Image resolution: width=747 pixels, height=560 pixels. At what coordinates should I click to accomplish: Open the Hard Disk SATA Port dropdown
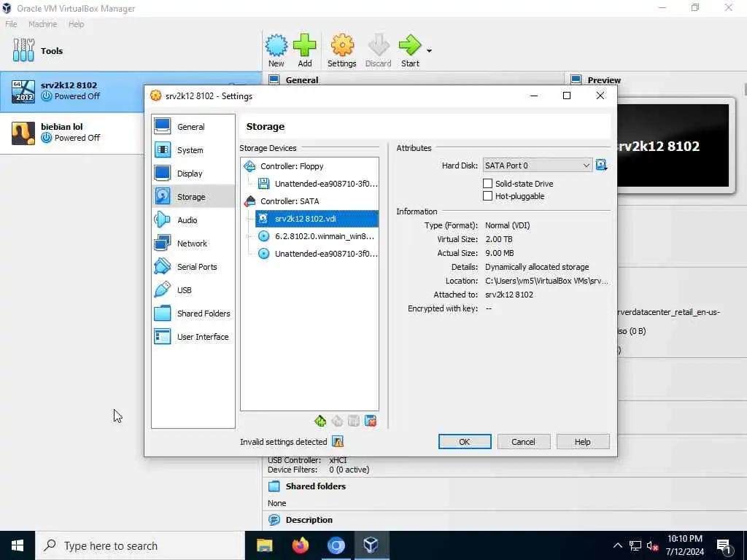point(538,166)
